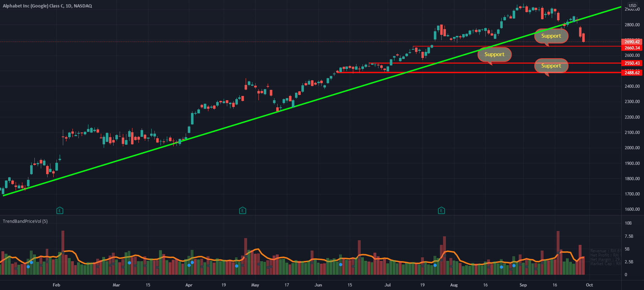Click the Jul date axis label
644x290 pixels.
pos(388,285)
